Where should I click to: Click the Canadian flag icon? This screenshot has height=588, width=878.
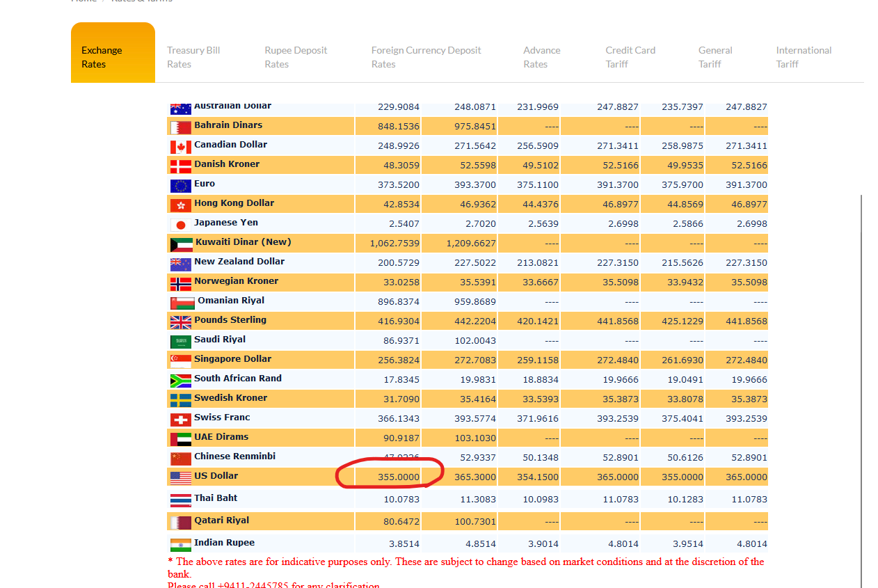click(x=180, y=147)
